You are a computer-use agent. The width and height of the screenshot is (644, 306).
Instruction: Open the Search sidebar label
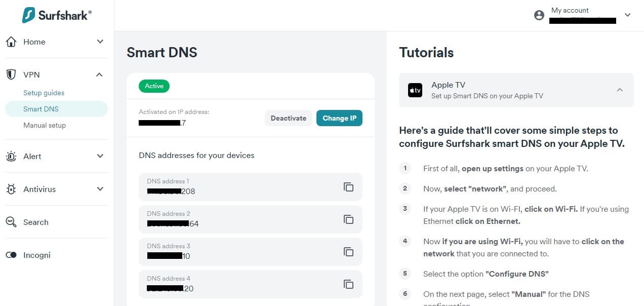(x=36, y=222)
